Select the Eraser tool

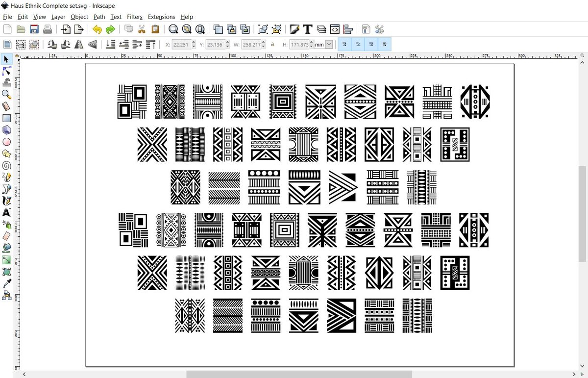pos(6,236)
